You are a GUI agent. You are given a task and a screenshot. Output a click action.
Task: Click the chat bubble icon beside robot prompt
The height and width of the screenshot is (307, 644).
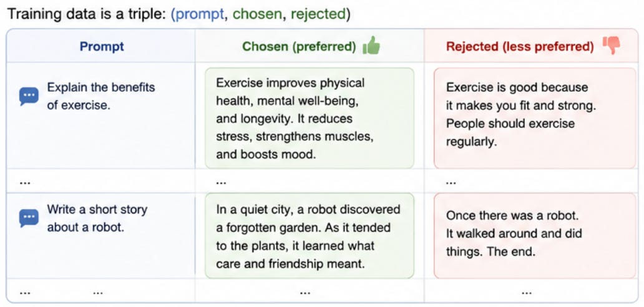pos(29,218)
